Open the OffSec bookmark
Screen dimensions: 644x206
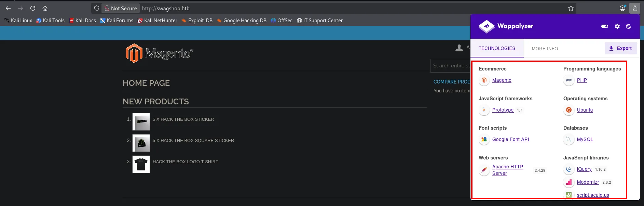(x=282, y=21)
